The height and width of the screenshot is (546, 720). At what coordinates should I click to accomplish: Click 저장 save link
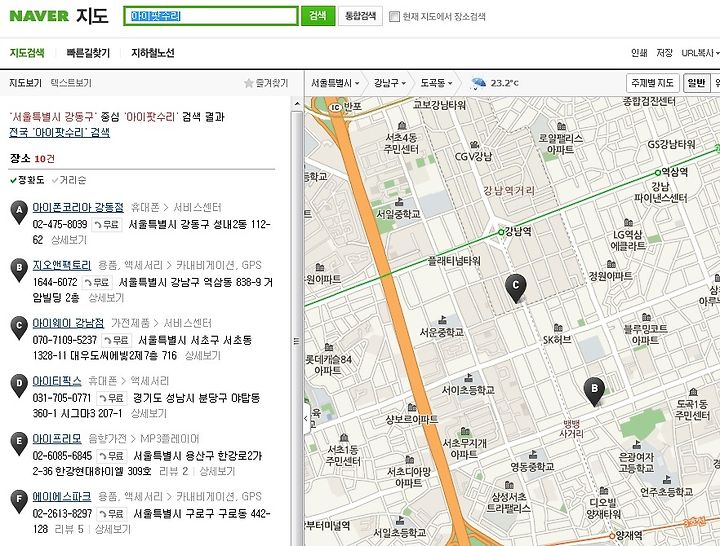(664, 53)
